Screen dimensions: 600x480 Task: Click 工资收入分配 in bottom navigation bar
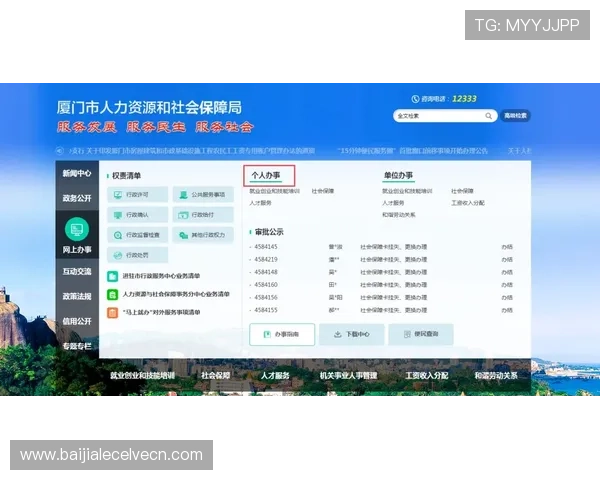click(427, 376)
